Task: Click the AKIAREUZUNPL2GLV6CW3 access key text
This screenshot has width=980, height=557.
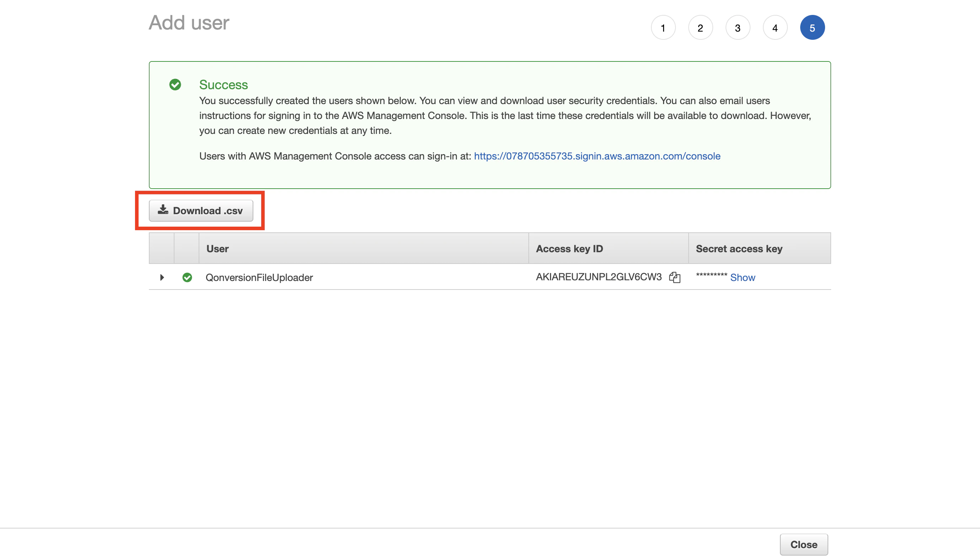Action: (x=598, y=277)
